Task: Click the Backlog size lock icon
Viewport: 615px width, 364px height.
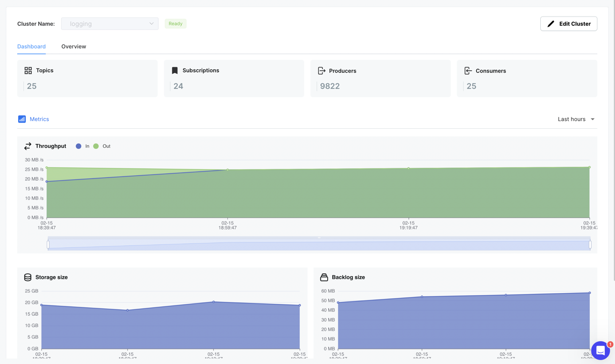Action: [324, 277]
